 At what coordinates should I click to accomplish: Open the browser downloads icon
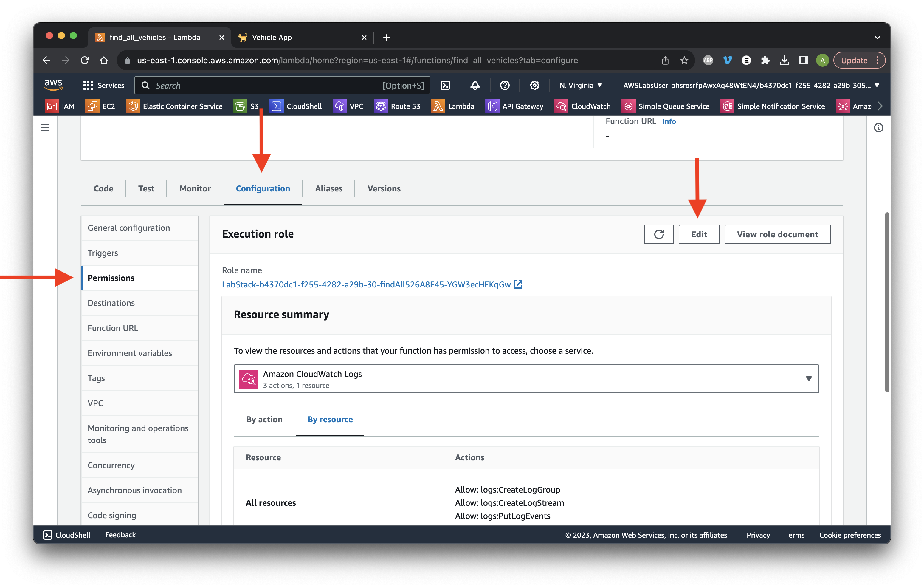click(784, 60)
